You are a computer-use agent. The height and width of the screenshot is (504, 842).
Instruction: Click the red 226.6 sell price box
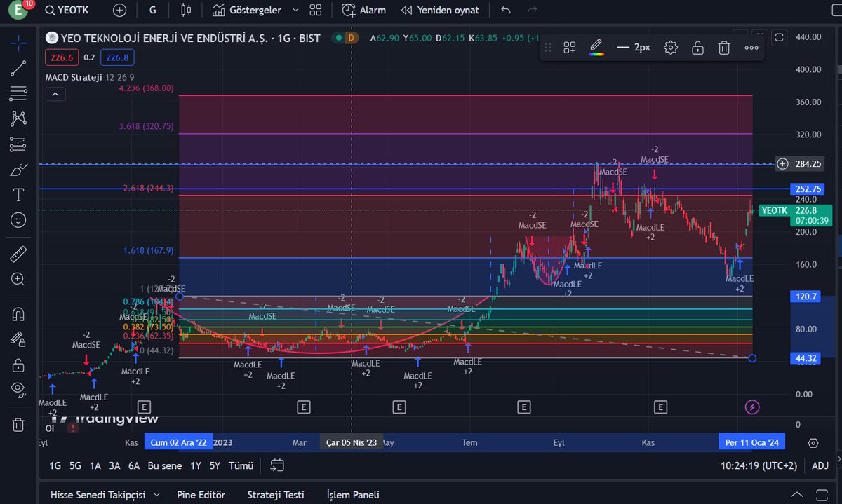(x=62, y=57)
